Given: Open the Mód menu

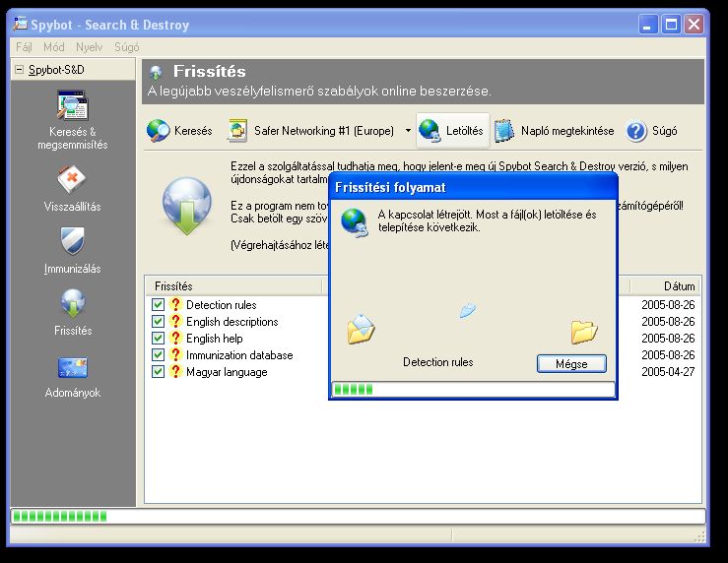Looking at the screenshot, I should [54, 47].
